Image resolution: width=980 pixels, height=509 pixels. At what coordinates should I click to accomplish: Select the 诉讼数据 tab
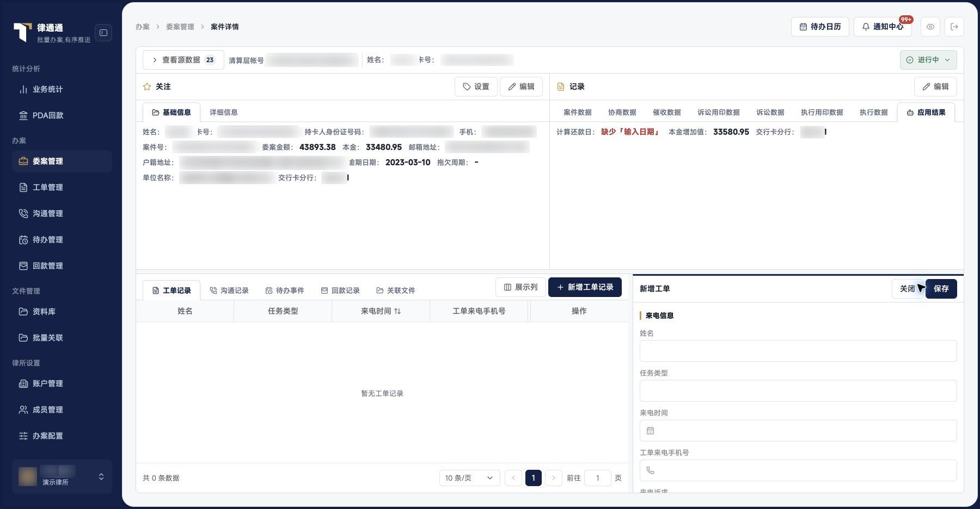point(770,112)
